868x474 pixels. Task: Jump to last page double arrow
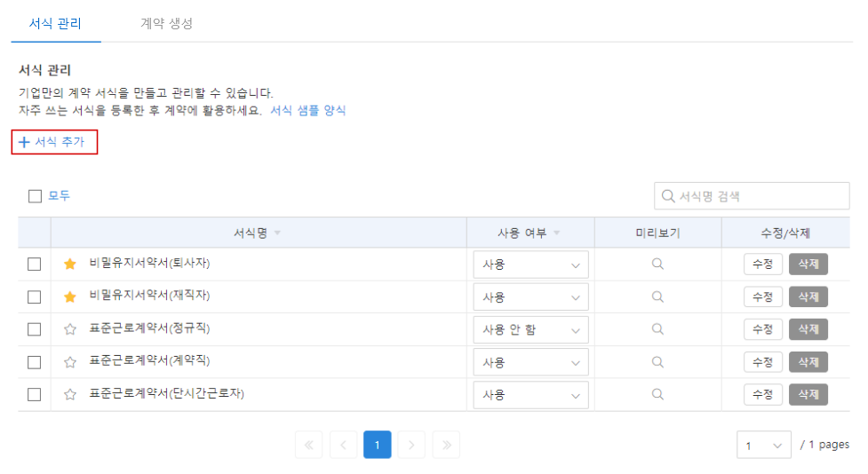pos(446,445)
